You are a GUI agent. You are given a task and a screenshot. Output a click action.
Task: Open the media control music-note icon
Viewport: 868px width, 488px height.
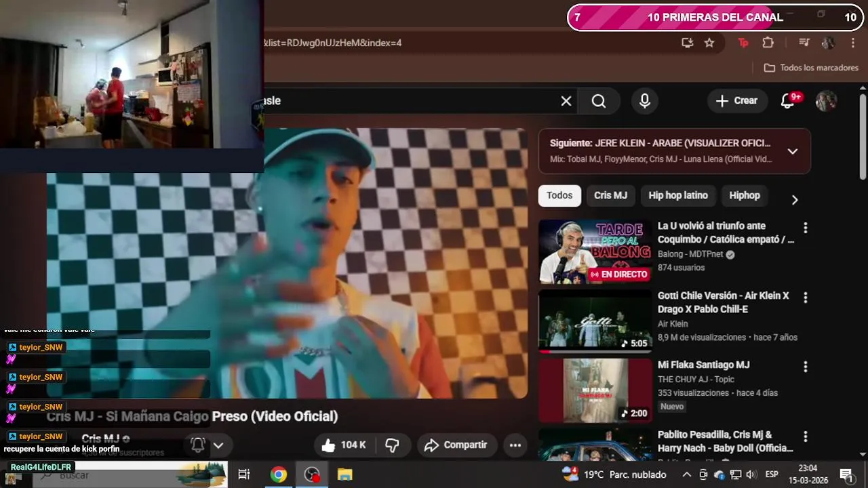tap(804, 43)
